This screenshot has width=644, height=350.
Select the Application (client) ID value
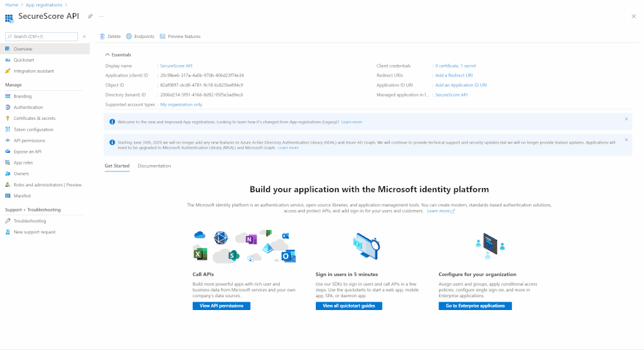pos(202,75)
